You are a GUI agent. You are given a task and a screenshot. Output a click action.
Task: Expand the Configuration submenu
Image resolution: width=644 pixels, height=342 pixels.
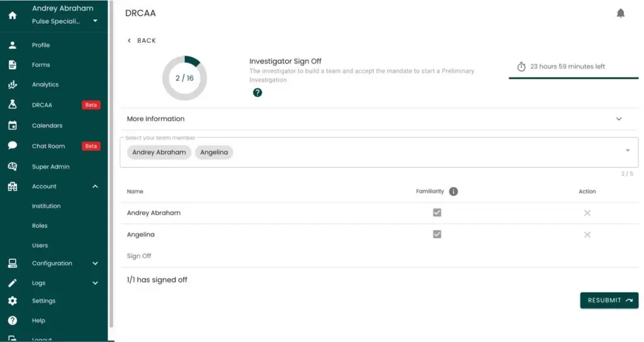coord(95,263)
